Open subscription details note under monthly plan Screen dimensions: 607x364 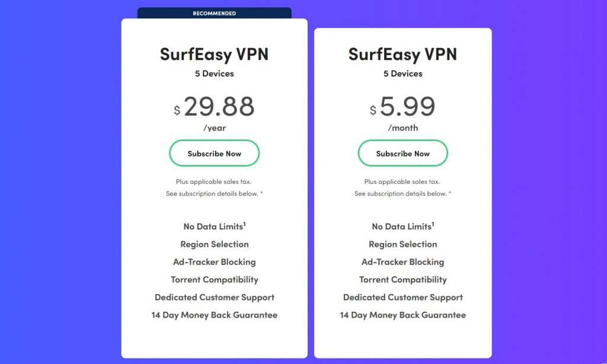coord(402,193)
